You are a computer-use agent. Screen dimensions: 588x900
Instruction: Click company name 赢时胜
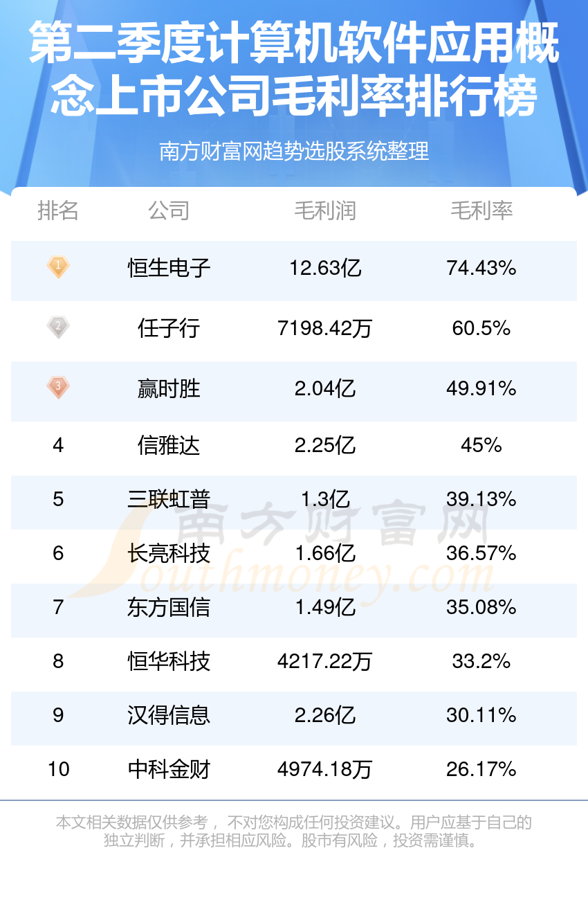click(x=169, y=388)
